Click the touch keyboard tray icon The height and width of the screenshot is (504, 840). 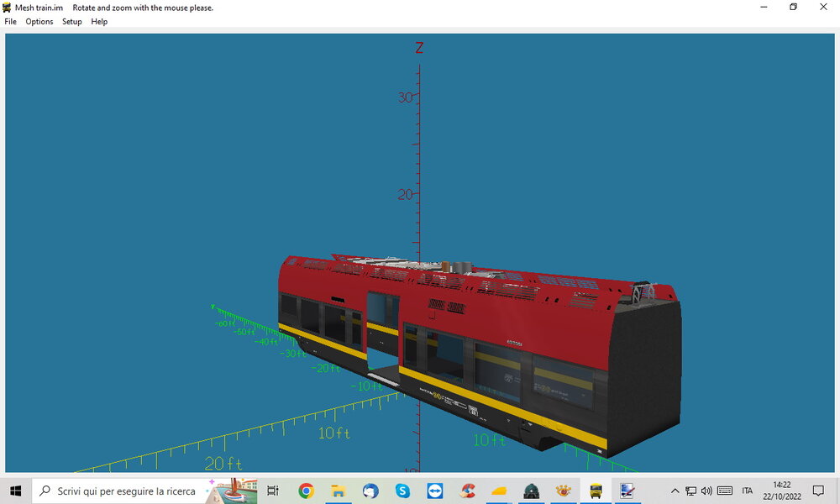click(725, 491)
